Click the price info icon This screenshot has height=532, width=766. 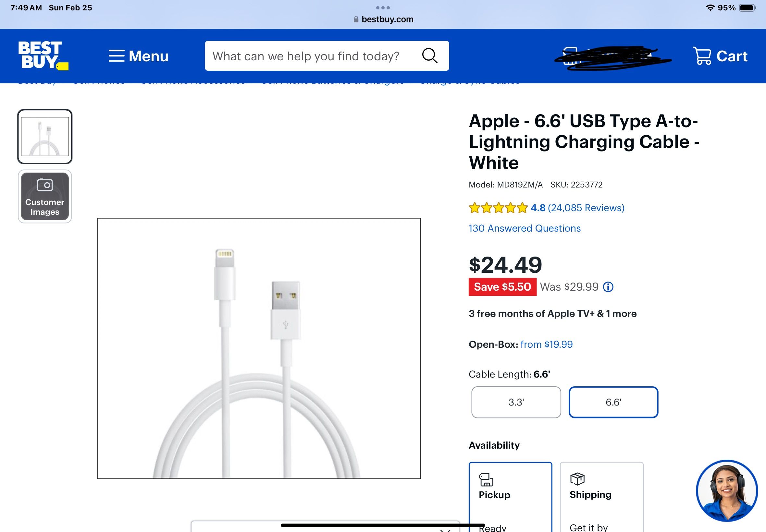608,287
